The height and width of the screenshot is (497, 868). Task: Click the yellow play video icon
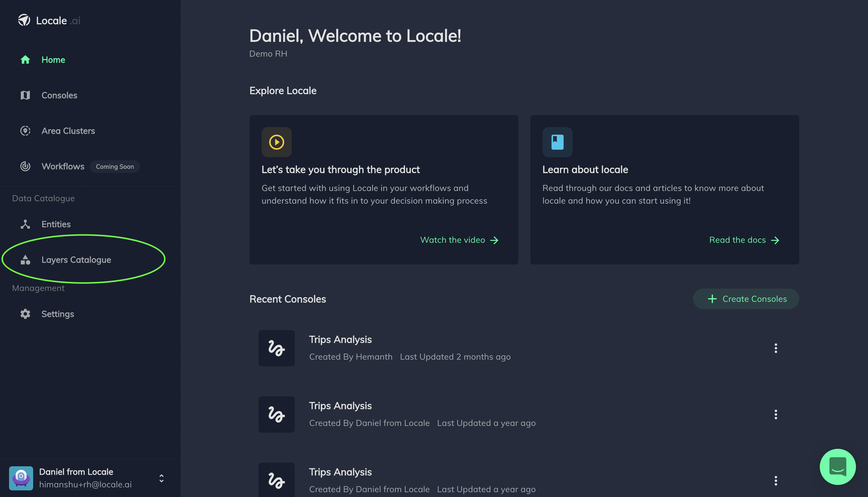coord(277,142)
